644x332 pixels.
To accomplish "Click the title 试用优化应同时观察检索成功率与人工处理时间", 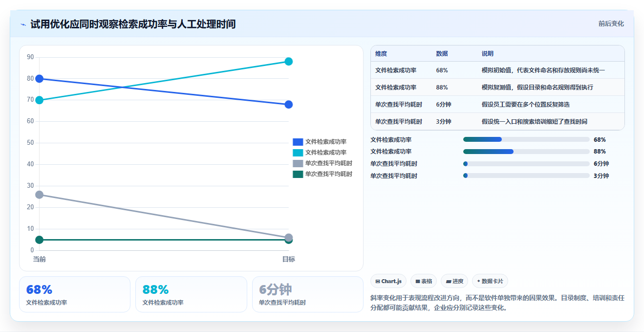I will click(x=133, y=24).
